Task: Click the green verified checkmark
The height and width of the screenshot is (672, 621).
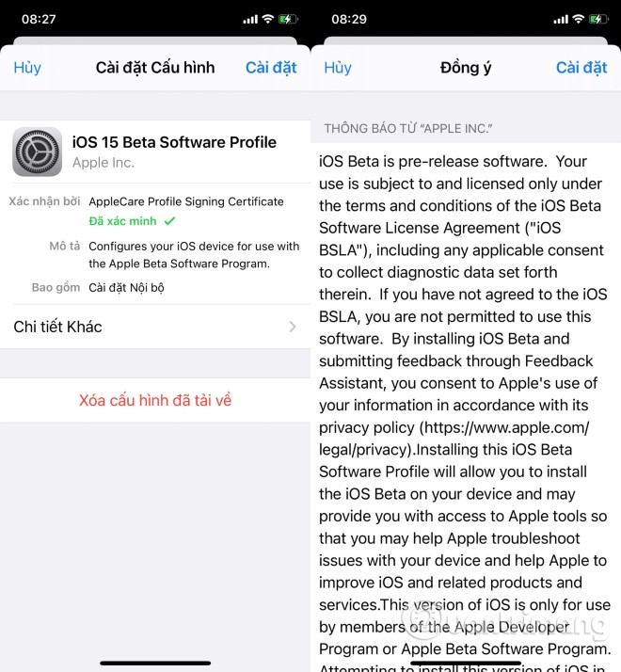Action: pos(169,221)
